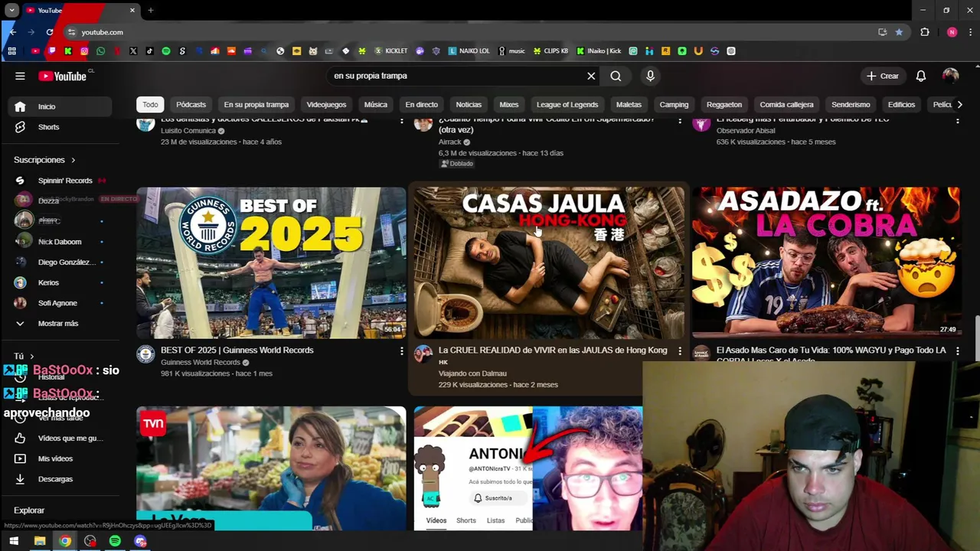Select the Pódcasts filter chip

point(191,104)
